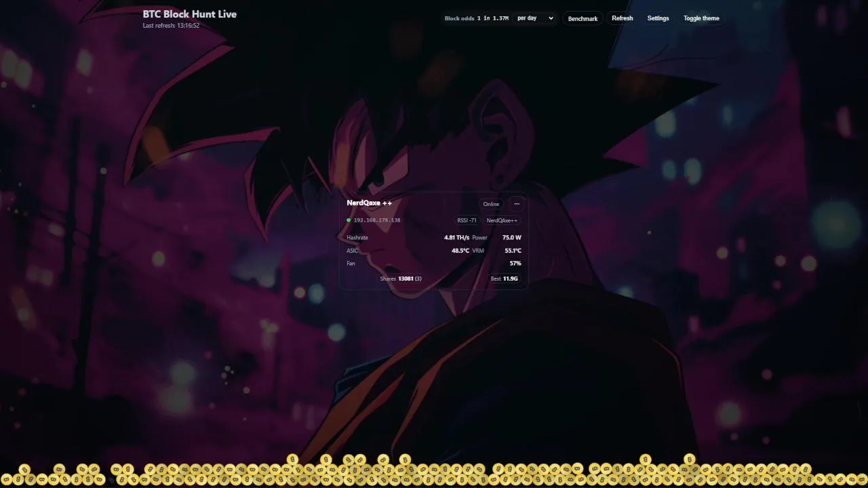Open the per day period dropdown

(x=534, y=18)
